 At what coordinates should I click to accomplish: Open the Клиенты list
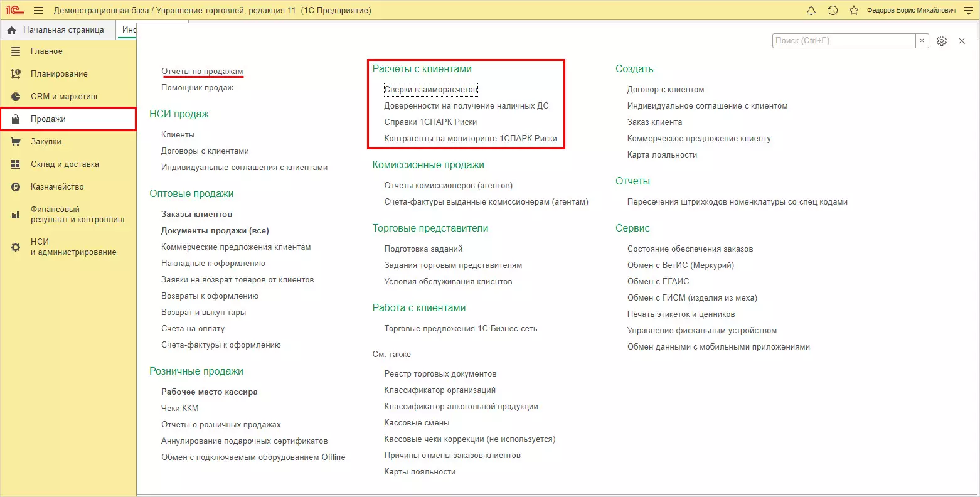point(178,135)
